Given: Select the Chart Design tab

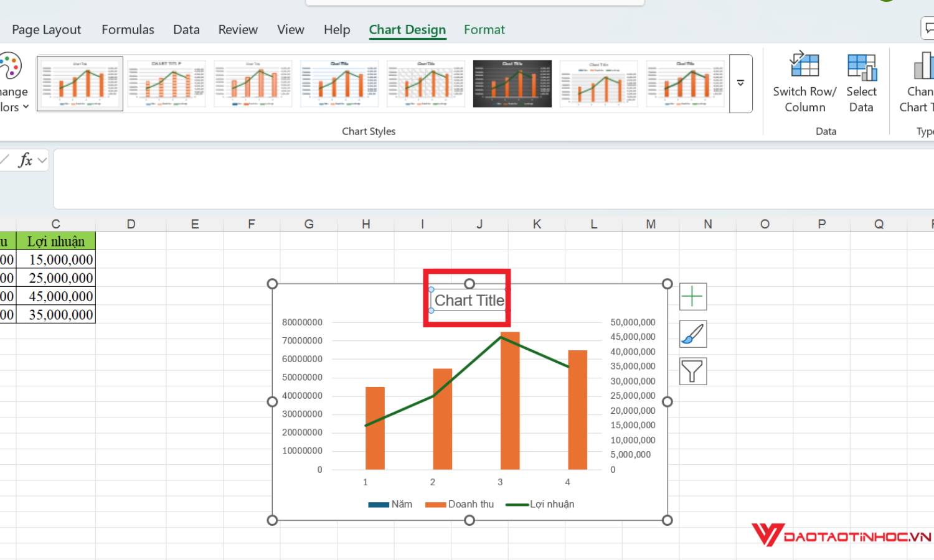Looking at the screenshot, I should (407, 30).
